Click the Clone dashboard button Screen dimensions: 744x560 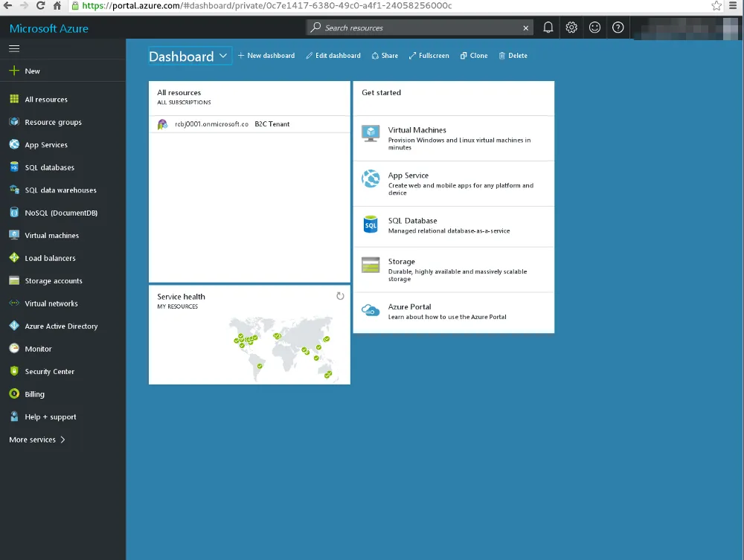tap(474, 56)
